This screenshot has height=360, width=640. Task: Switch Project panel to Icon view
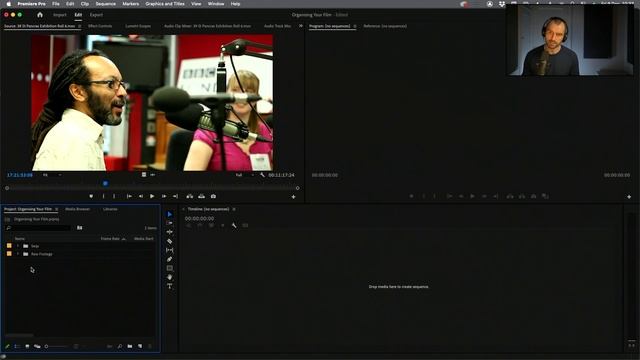pyautogui.click(x=27, y=346)
